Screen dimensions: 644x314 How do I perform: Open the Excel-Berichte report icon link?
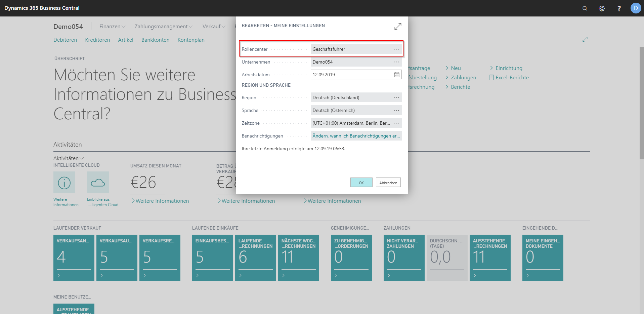coord(509,77)
